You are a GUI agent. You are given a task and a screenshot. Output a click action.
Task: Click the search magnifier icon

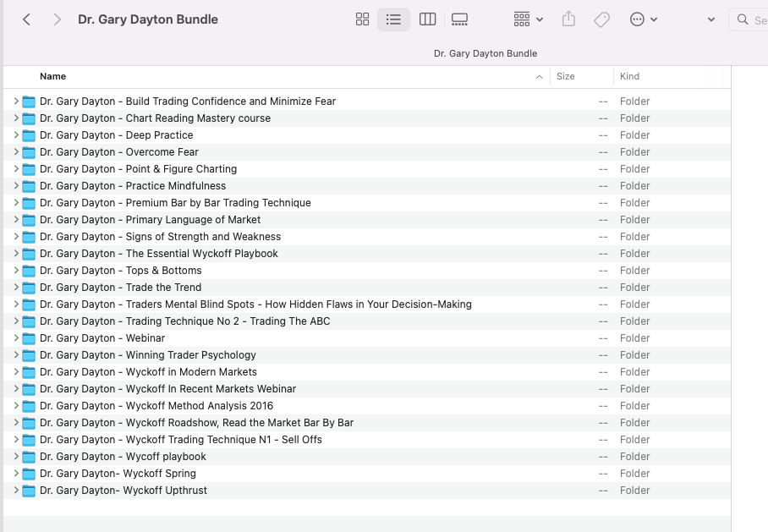click(x=743, y=19)
